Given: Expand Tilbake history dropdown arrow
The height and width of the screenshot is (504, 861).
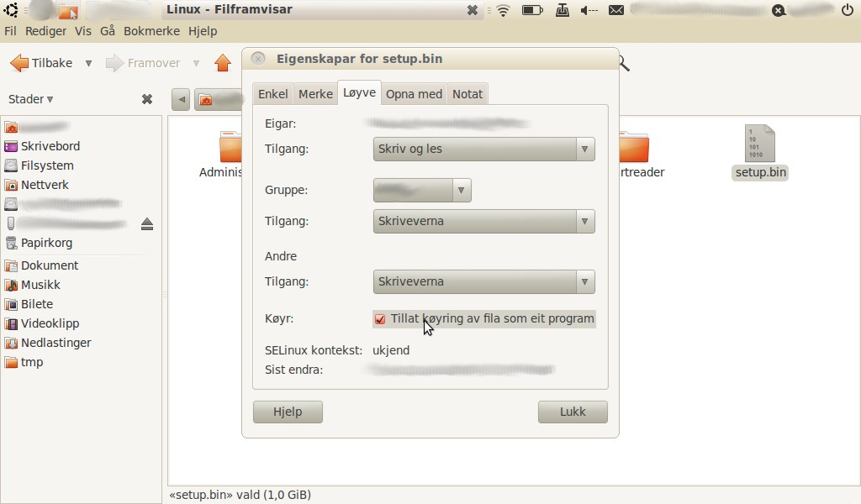Looking at the screenshot, I should (88, 63).
